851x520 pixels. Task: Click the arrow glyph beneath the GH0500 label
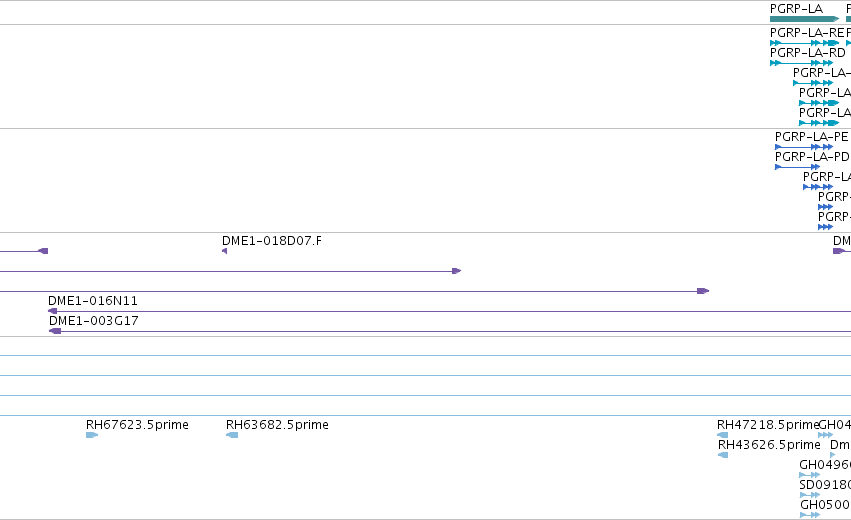click(x=810, y=515)
